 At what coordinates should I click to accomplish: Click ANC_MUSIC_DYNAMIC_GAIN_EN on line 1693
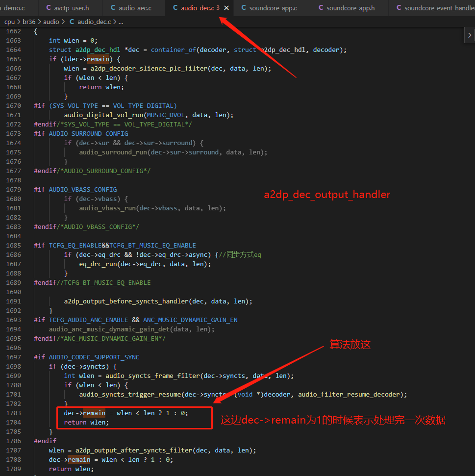(190, 320)
